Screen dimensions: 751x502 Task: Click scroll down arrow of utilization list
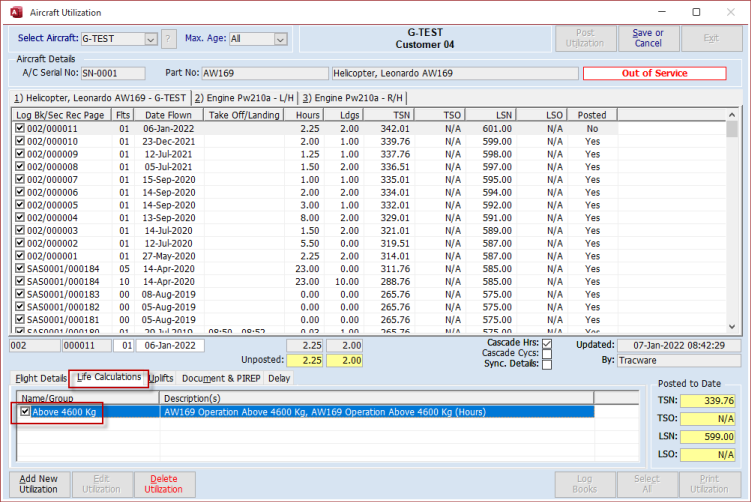click(732, 327)
